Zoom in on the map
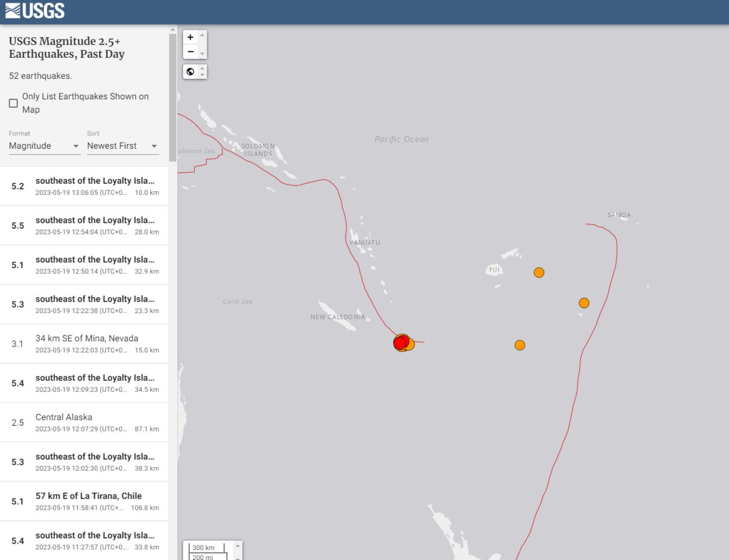Screen dimensions: 729x560 coord(190,37)
